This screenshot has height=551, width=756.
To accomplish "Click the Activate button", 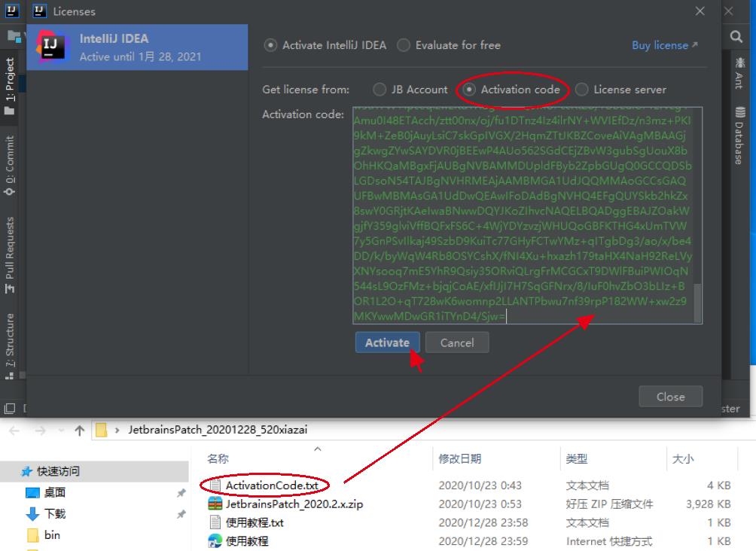I will pos(387,342).
